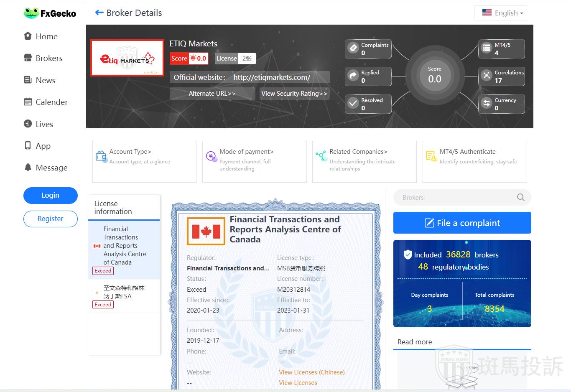Click the Currency exchange icon
Image resolution: width=571 pixels, height=392 pixels.
point(487,104)
